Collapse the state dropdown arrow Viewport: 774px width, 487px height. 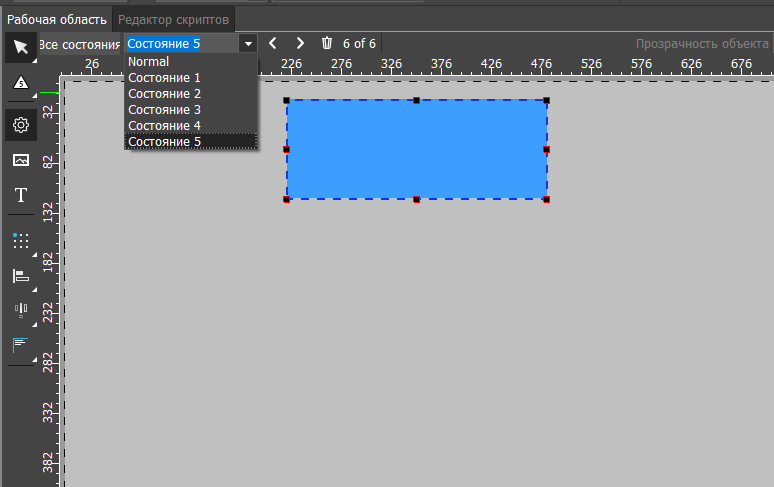click(247, 44)
